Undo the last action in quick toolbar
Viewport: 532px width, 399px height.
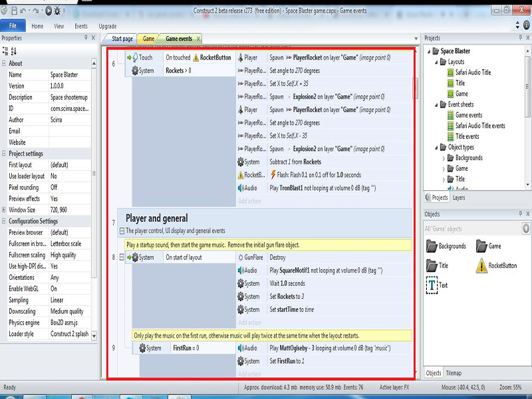click(23, 11)
